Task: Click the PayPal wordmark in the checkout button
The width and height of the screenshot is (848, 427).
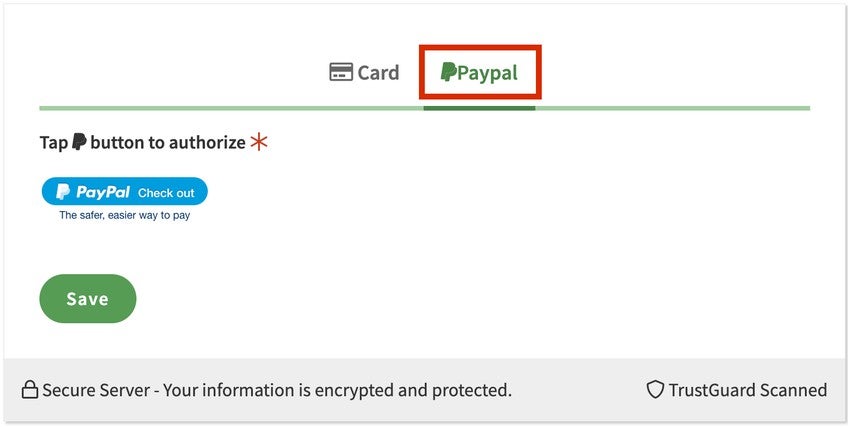Action: coord(103,192)
